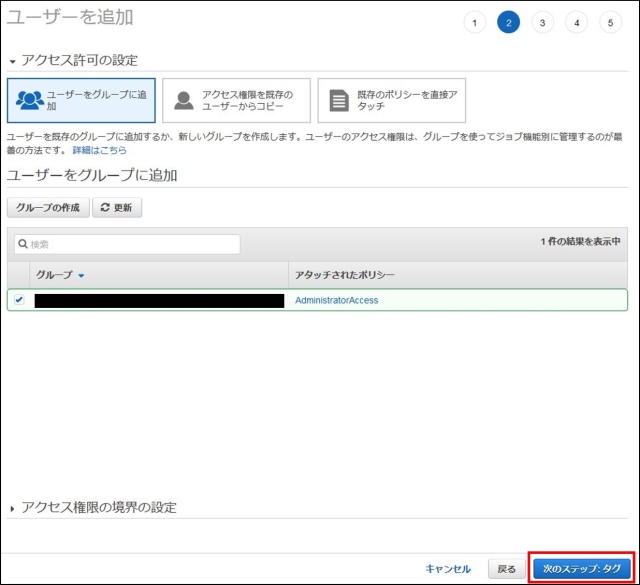Viewport: 640px width, 585px height.
Task: Click the group users icon
Action: (30, 100)
